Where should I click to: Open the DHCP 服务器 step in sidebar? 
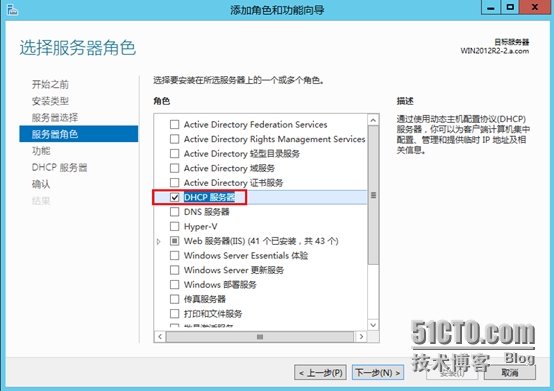pyautogui.click(x=59, y=167)
